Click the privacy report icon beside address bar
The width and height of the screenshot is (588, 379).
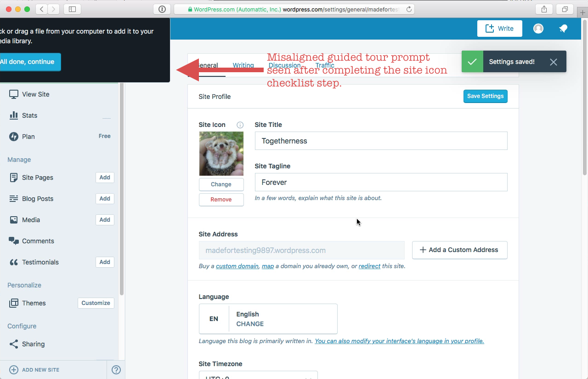coord(162,9)
